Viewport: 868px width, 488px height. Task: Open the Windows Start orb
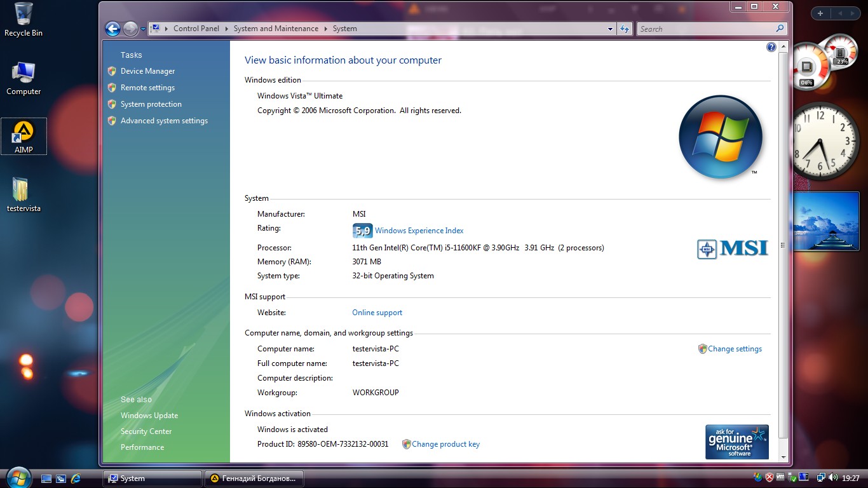tap(18, 477)
